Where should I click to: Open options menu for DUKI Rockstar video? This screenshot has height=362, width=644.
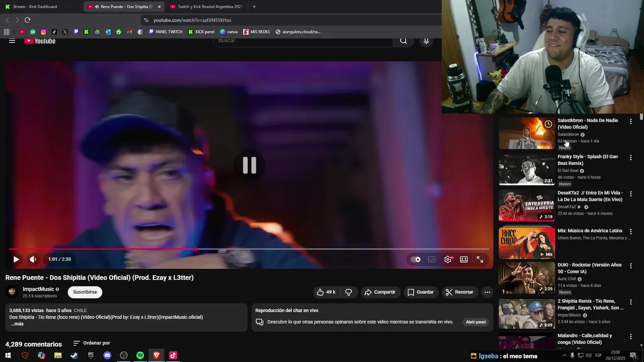[630, 266]
